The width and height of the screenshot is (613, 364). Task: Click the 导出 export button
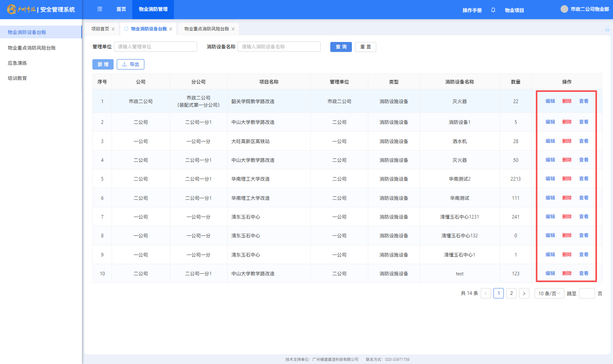(x=130, y=64)
